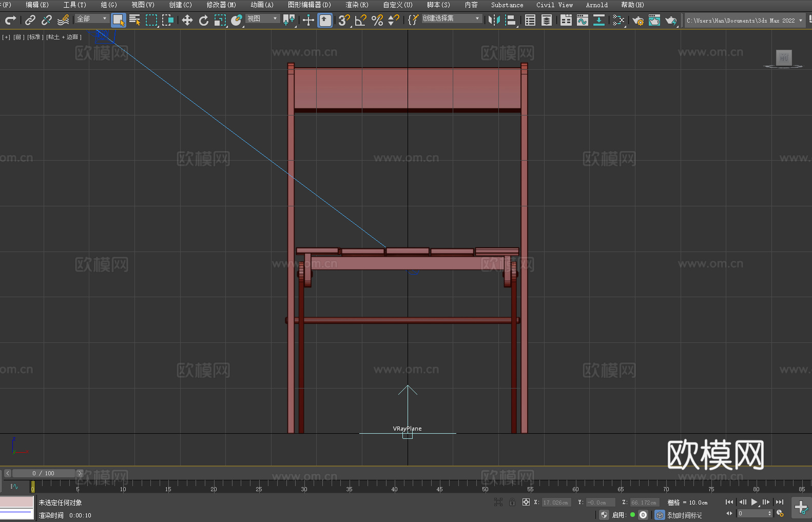Toggle the Percent Snap button

click(377, 20)
